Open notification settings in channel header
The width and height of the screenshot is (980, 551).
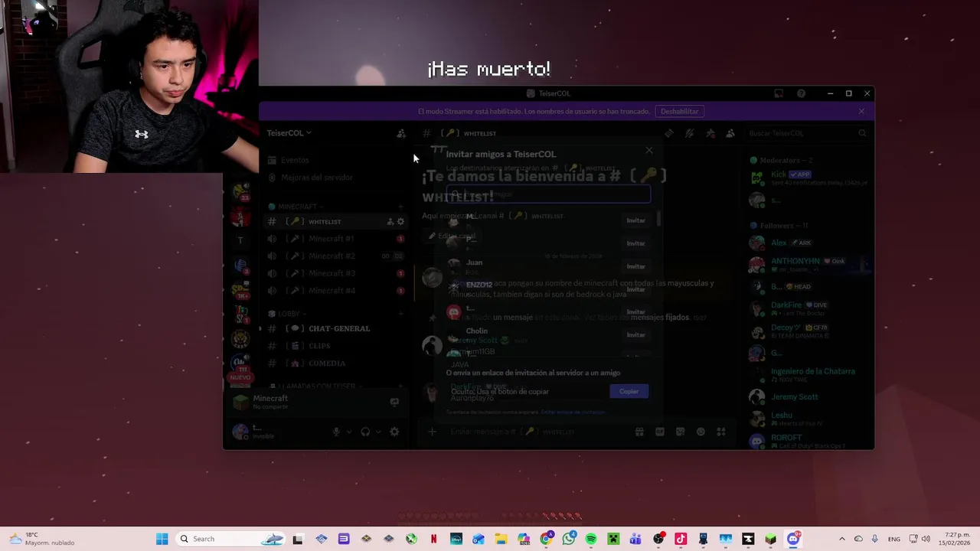690,133
